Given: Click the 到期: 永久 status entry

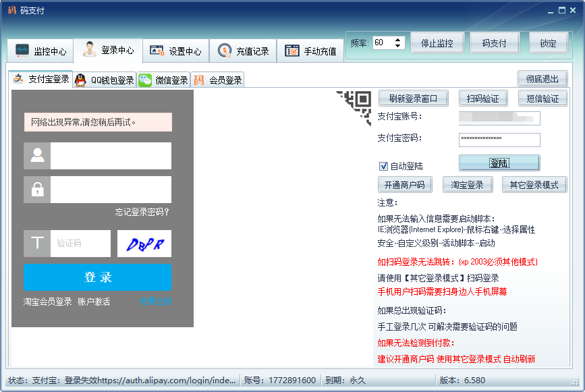Looking at the screenshot, I should click(345, 380).
